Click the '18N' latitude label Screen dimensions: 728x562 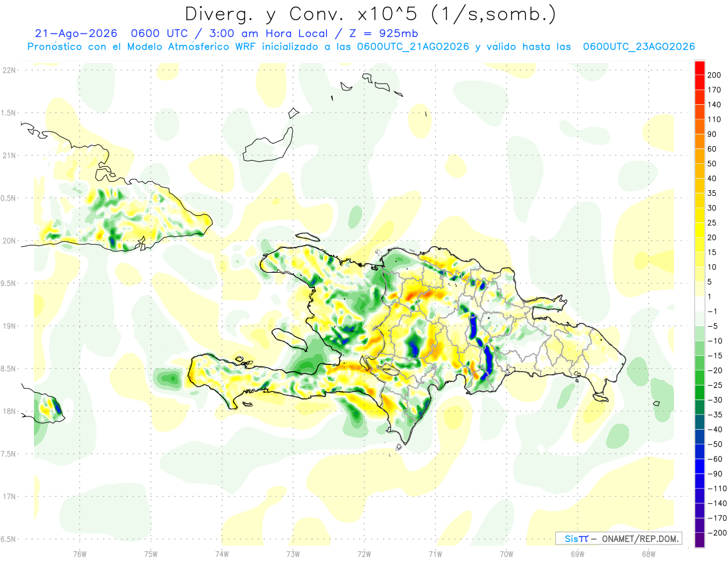[8, 412]
